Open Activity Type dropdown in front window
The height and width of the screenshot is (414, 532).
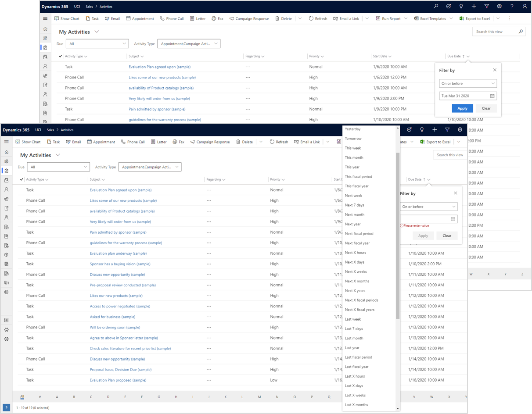150,167
